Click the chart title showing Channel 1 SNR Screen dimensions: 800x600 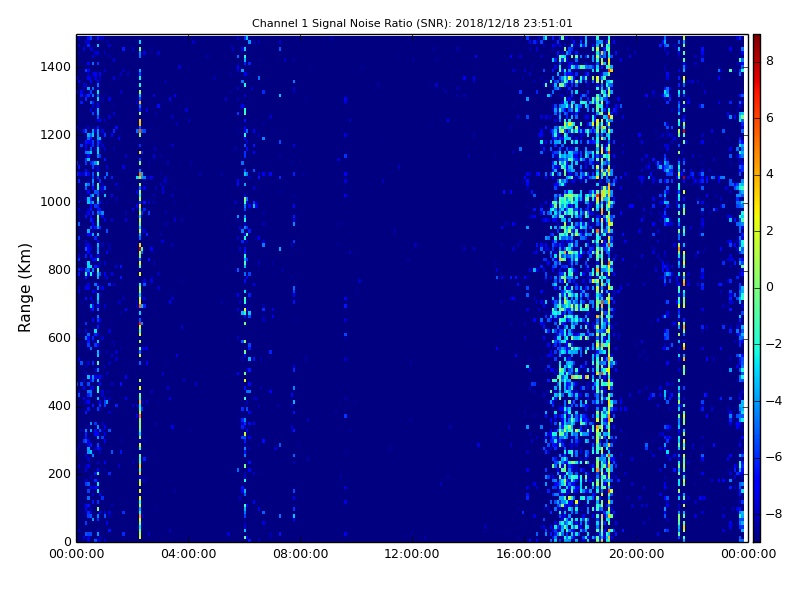pyautogui.click(x=412, y=23)
